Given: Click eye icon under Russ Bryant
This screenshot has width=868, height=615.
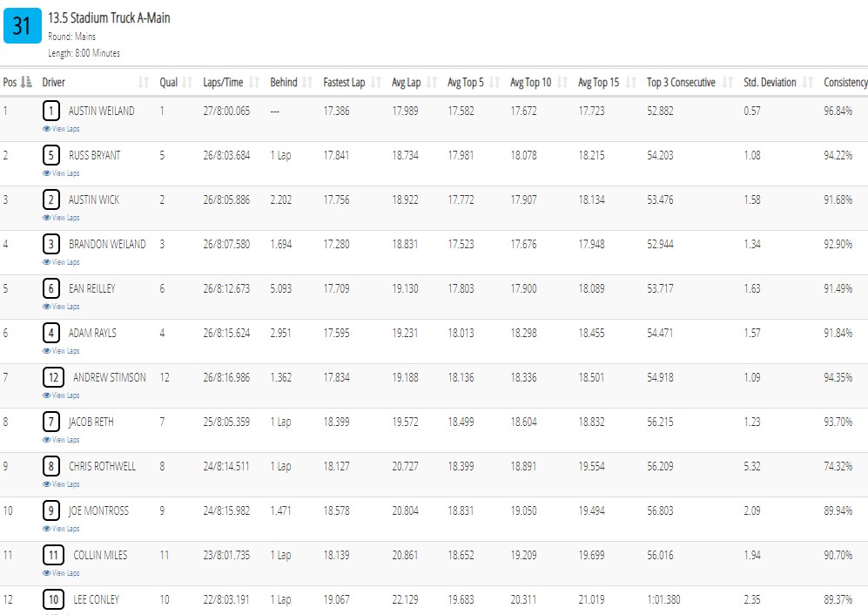Looking at the screenshot, I should 46,172.
